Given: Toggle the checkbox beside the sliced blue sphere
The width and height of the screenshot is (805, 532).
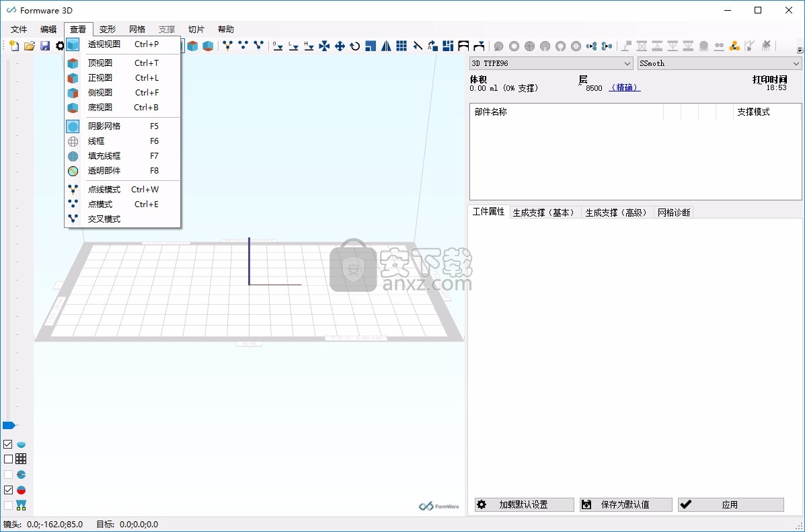Looking at the screenshot, I should (8, 474).
